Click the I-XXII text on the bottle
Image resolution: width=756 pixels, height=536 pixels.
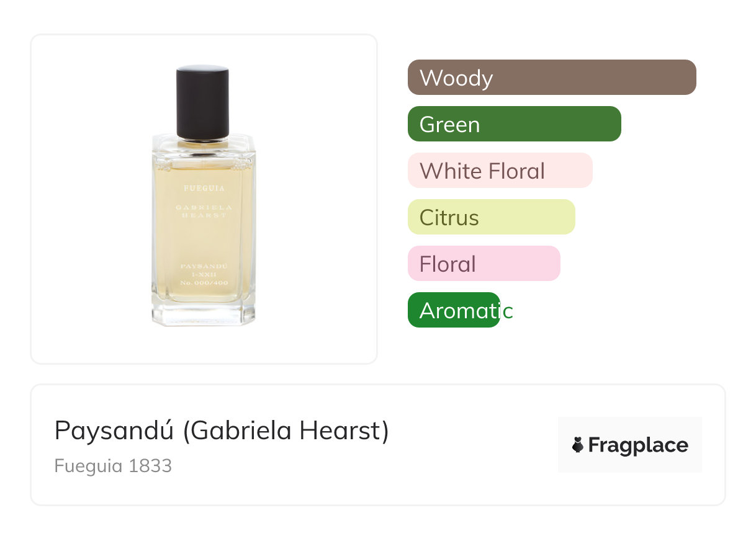point(204,274)
